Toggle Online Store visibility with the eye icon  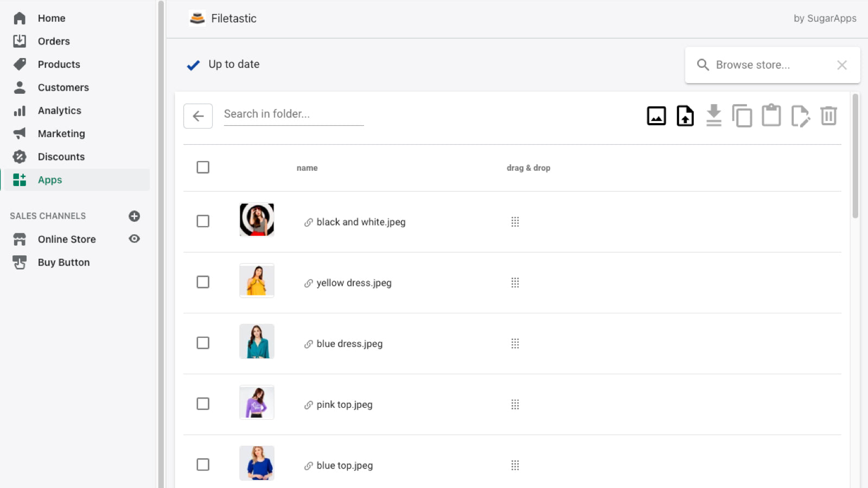[134, 239]
